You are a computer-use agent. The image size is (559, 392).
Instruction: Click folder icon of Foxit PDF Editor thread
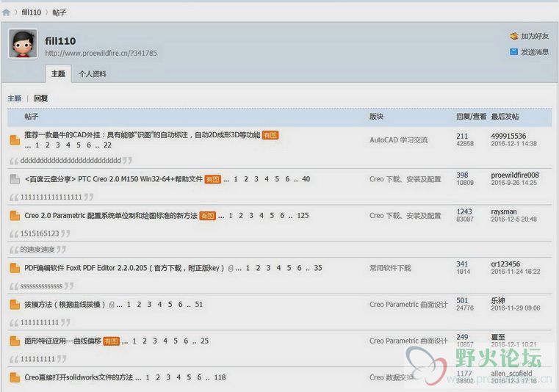tap(15, 268)
